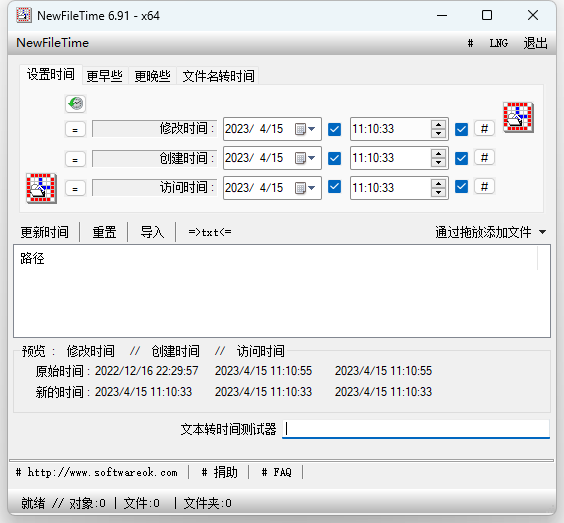The height and width of the screenshot is (523, 564).
Task: Close the NewFileTime window
Action: point(533,15)
